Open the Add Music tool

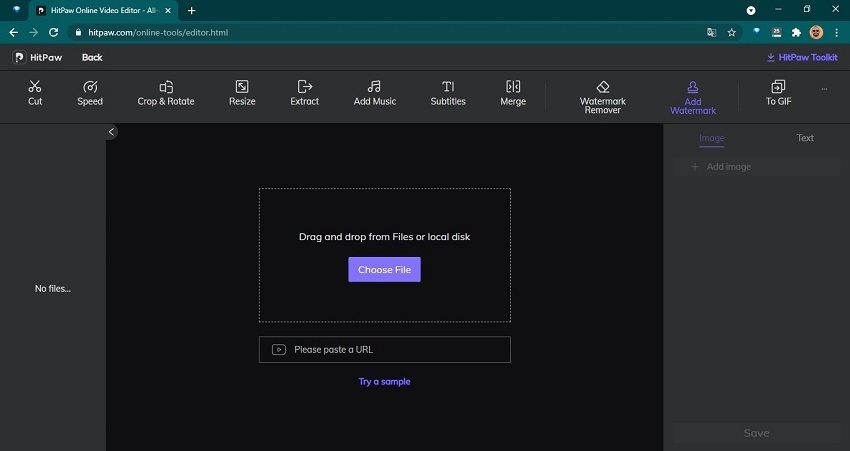pyautogui.click(x=375, y=93)
